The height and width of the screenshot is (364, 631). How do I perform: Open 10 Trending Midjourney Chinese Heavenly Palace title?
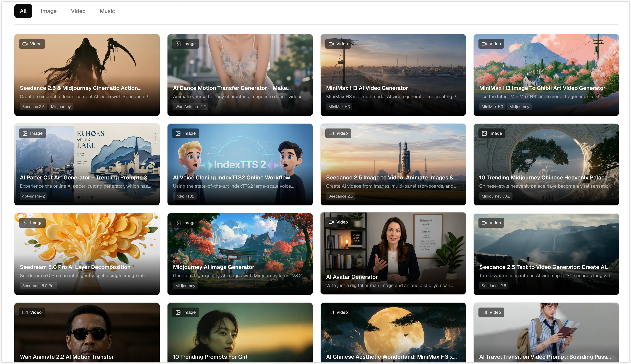545,177
